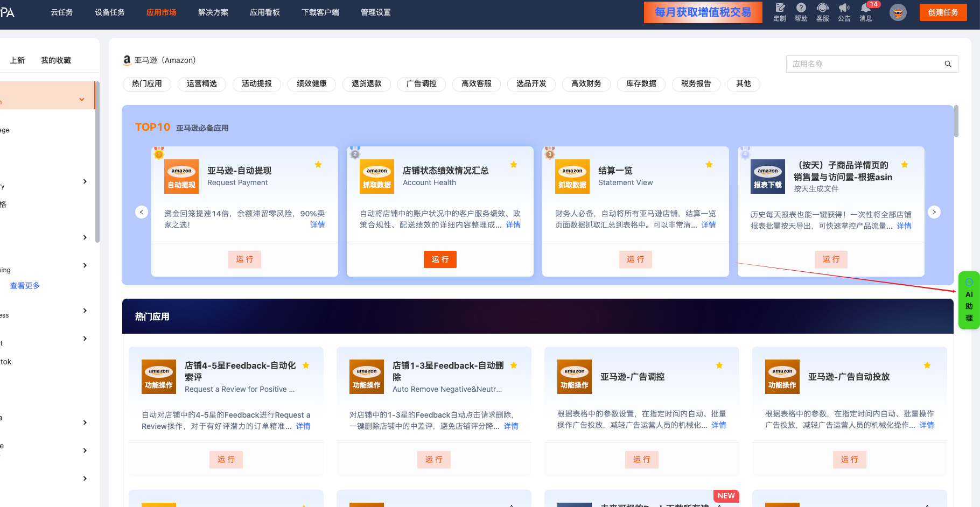Screen dimensions: 980x507
Task: Filter by 税务报告 category
Action: click(696, 84)
